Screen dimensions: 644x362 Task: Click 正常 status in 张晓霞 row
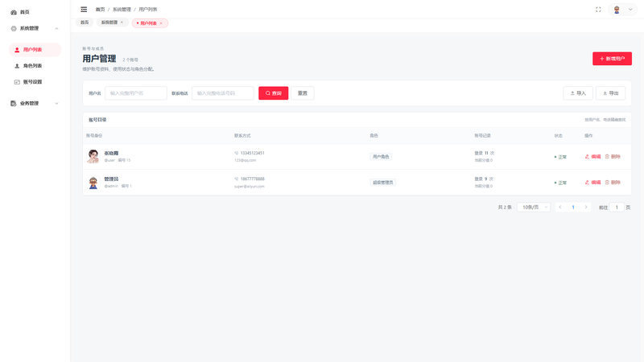[560, 157]
